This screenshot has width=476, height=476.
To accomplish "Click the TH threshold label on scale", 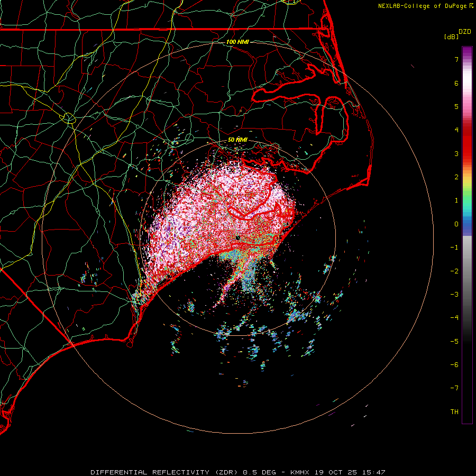I will click(x=454, y=412).
